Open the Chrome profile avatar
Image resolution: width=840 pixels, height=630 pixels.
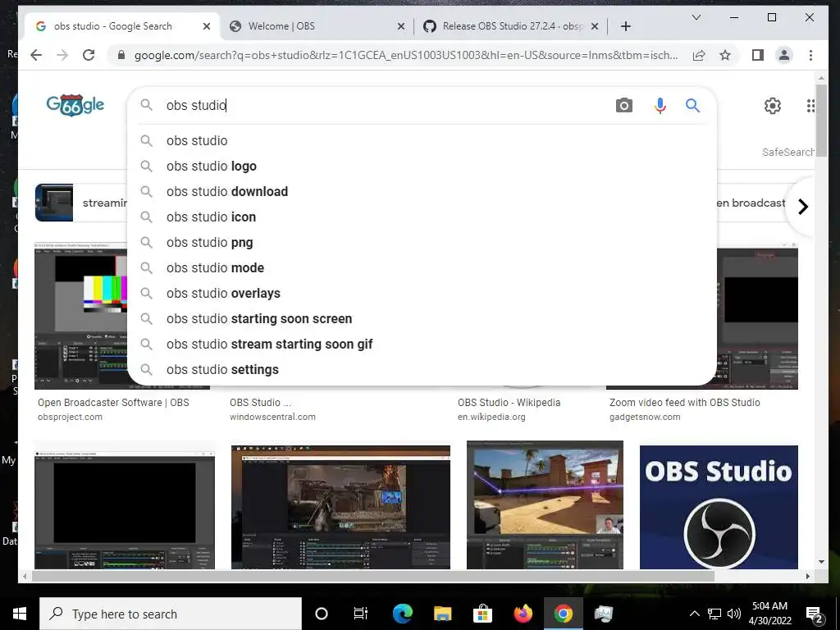pyautogui.click(x=783, y=55)
